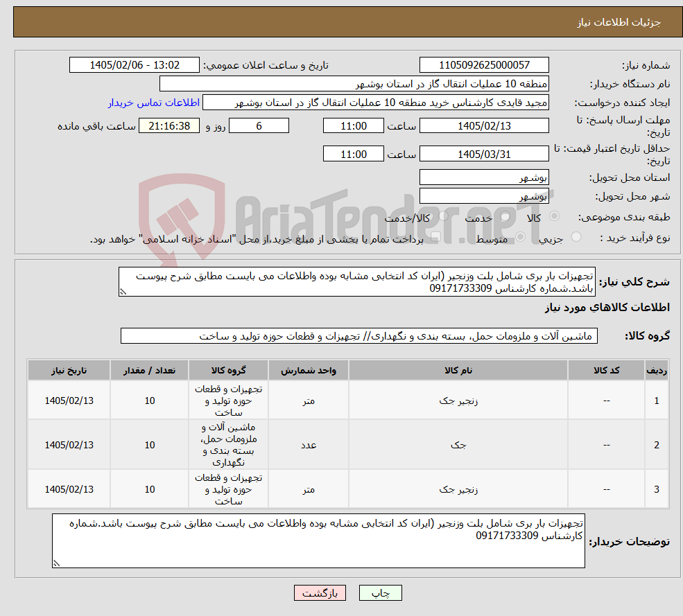
Task: Select the خدمت radio button
Action: (x=505, y=216)
